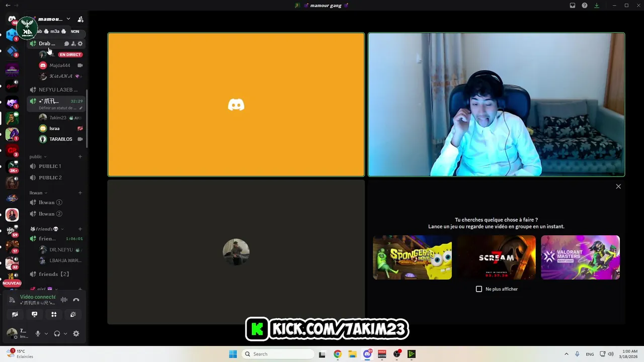Collapse the Ikwan channel category

tap(38, 193)
